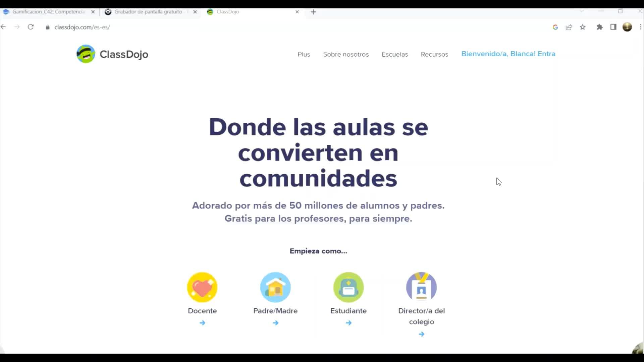Viewport: 644px width, 362px height.
Task: Select the Estudiante backpack icon
Action: [x=348, y=287]
